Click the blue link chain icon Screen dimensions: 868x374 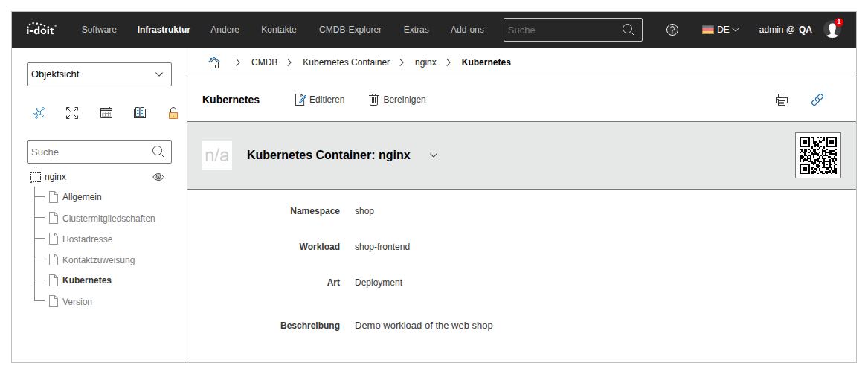(817, 100)
